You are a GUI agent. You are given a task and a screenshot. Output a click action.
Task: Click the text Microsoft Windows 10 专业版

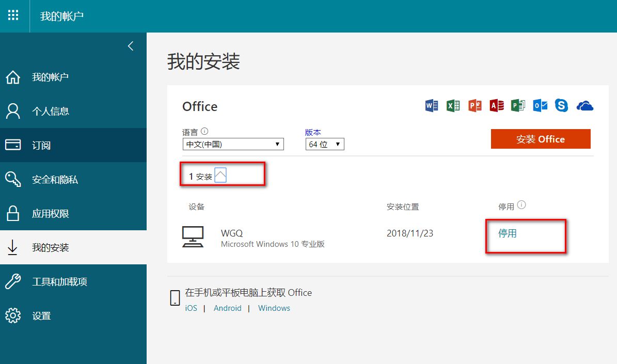273,244
